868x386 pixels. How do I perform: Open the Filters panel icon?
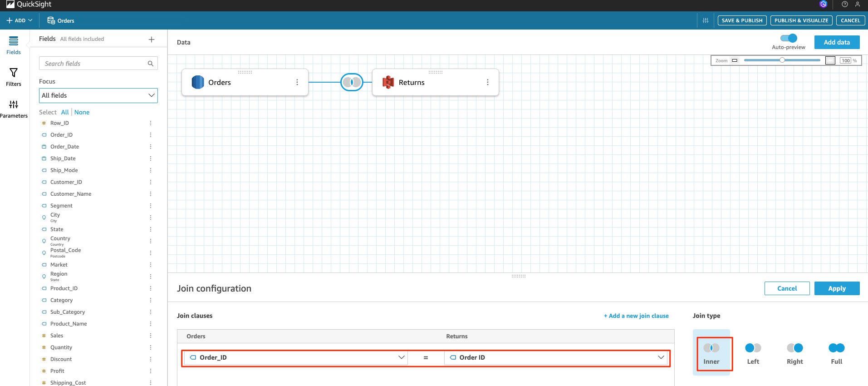(14, 73)
